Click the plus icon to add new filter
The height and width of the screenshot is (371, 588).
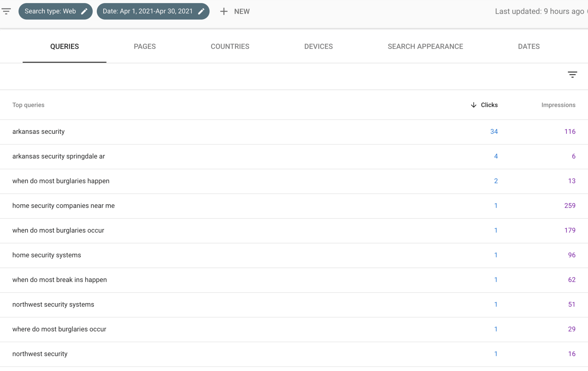(x=224, y=11)
